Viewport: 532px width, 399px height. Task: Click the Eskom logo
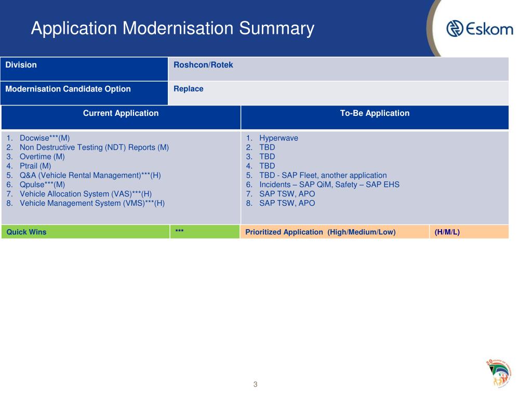(480, 29)
